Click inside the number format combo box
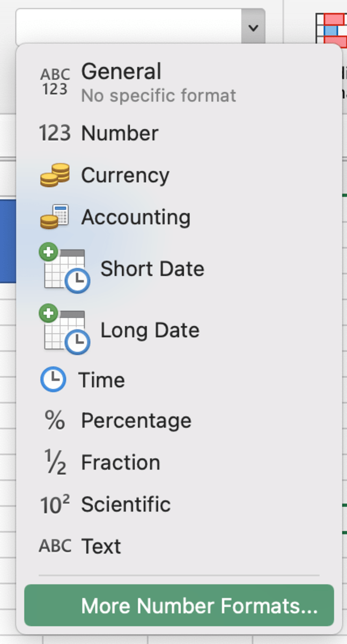Image resolution: width=347 pixels, height=644 pixels. 129,26
